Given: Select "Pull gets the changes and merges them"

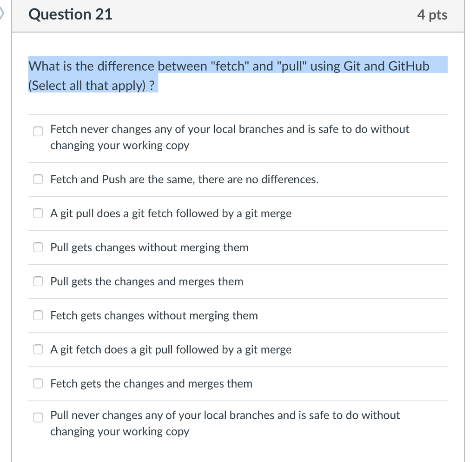Looking at the screenshot, I should [38, 281].
